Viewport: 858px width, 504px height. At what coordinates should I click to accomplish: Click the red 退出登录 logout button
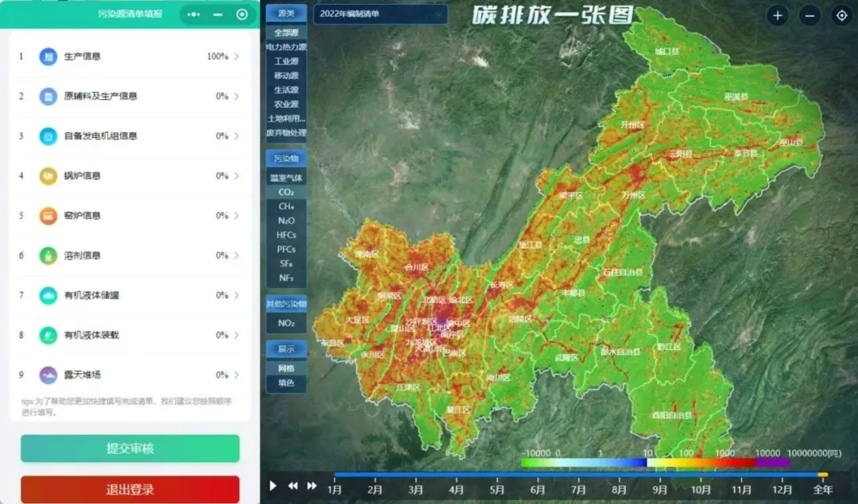tap(129, 490)
